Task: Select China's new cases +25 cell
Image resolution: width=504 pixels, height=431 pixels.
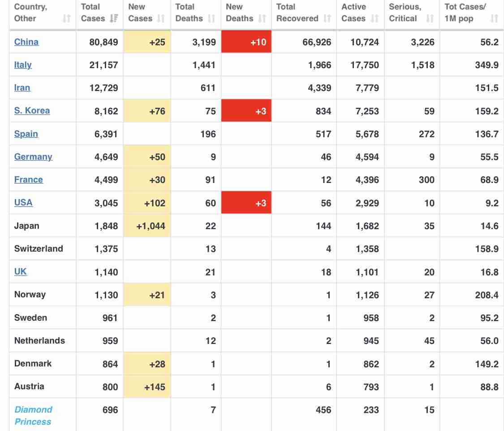Action: coord(147,42)
